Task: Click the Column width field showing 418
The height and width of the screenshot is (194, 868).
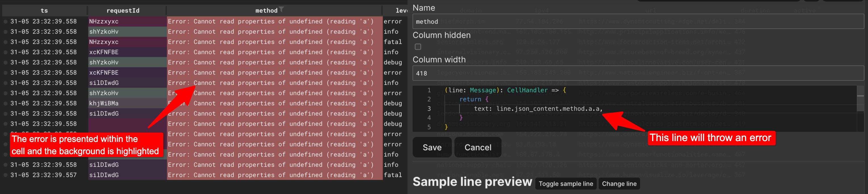Action: click(637, 73)
